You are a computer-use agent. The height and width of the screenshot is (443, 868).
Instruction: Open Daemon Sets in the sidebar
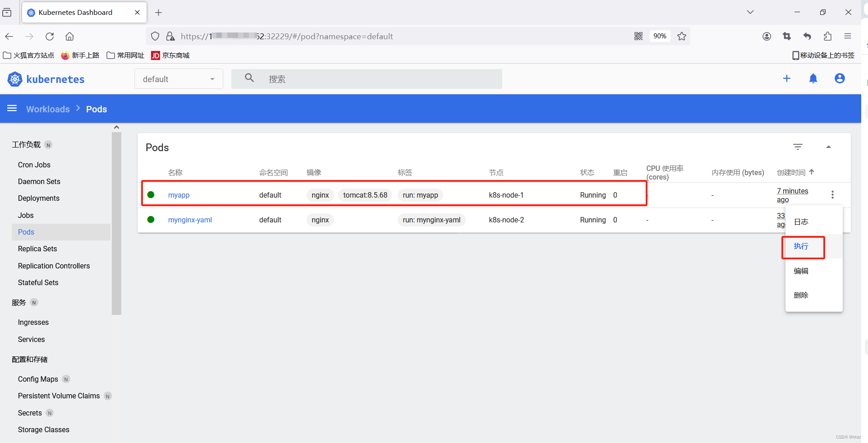(x=39, y=181)
